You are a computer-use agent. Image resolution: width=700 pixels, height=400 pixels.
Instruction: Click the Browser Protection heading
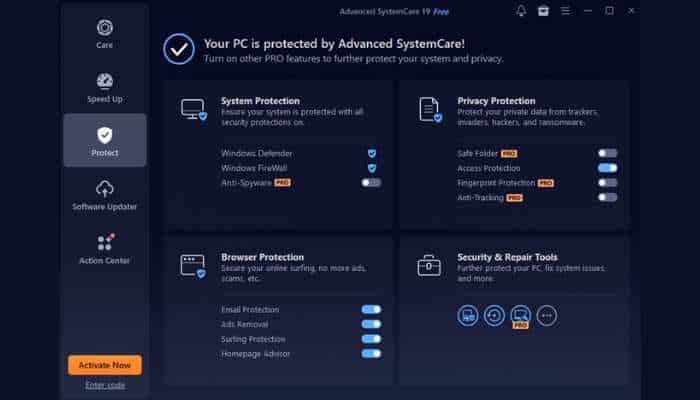(x=262, y=257)
